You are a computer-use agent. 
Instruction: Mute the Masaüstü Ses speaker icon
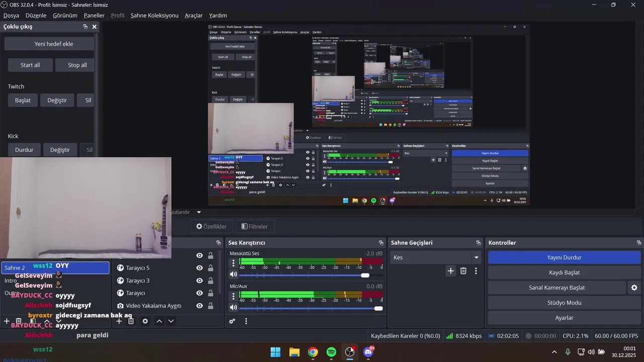click(x=233, y=275)
